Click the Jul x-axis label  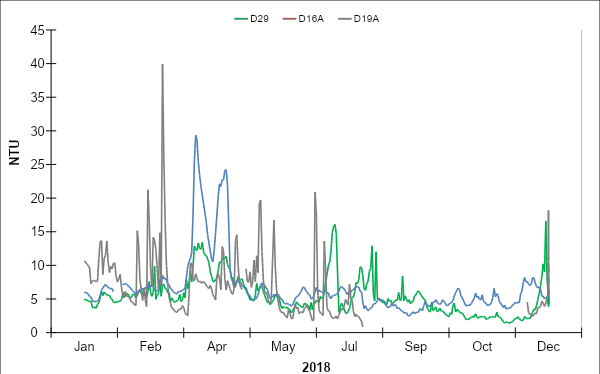[349, 347]
